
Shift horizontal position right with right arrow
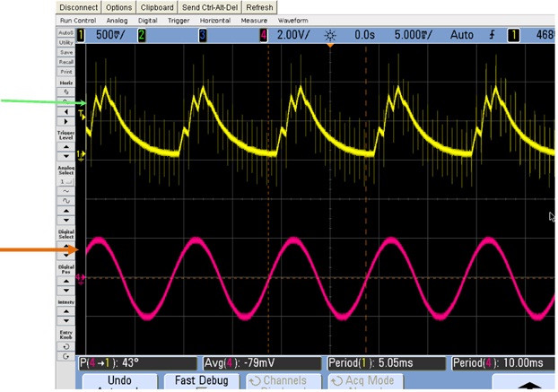(65, 122)
